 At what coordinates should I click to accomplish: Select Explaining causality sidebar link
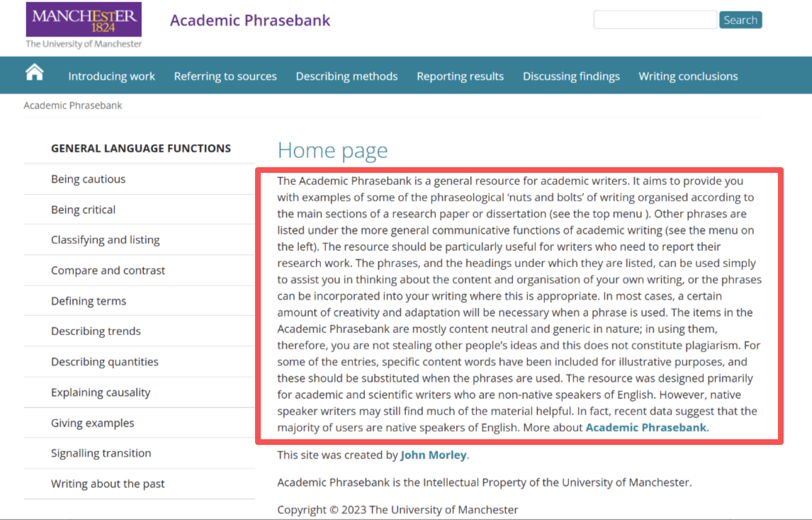click(101, 392)
